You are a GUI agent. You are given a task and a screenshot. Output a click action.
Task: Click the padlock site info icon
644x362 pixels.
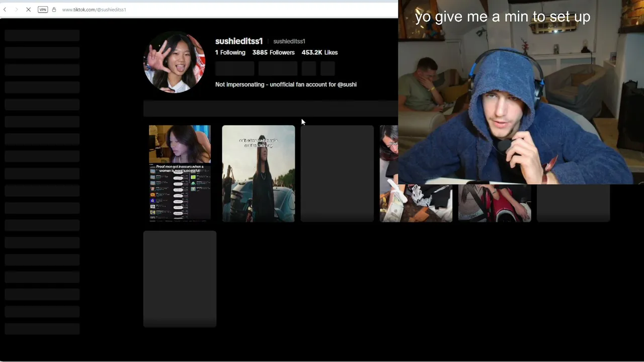[54, 10]
